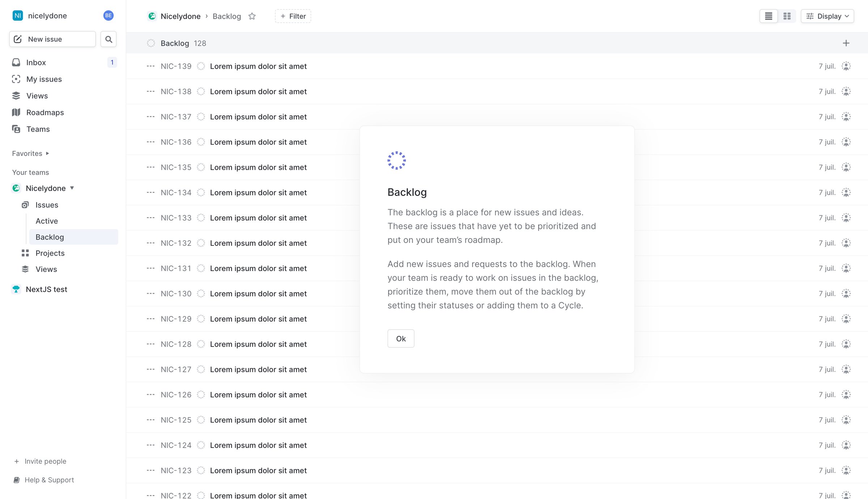The width and height of the screenshot is (868, 499).
Task: Click status circle icon for NIC-125
Action: point(201,420)
